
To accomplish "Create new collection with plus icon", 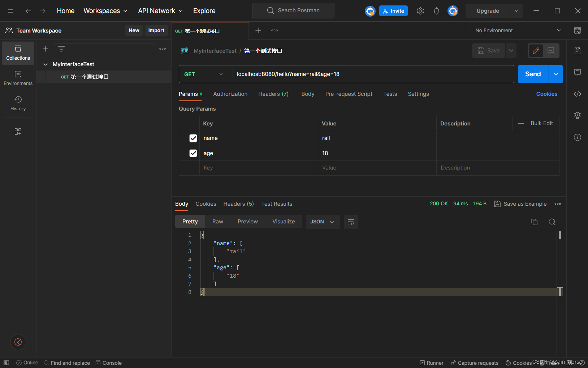I will coord(46,49).
